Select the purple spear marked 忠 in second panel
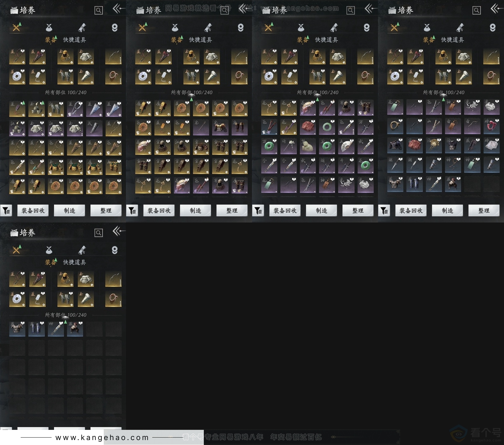504x445 pixels. [201, 128]
